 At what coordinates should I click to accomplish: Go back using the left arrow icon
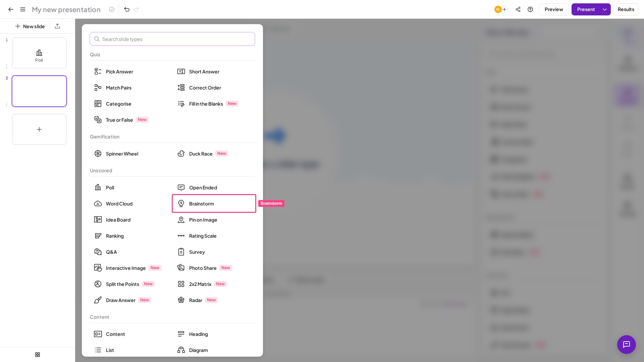click(11, 9)
